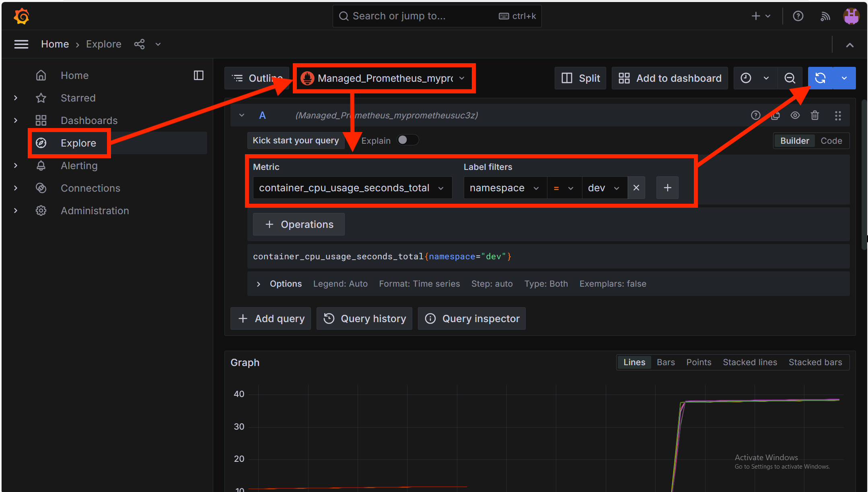
Task: Select the Stacked lines graph style
Action: 750,362
